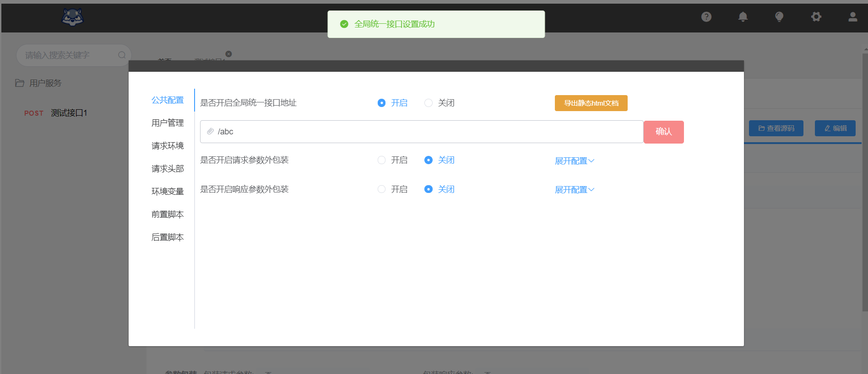Close the 测试接口1 tab with its x icon
Screen dimensions: 868x374
coord(228,54)
